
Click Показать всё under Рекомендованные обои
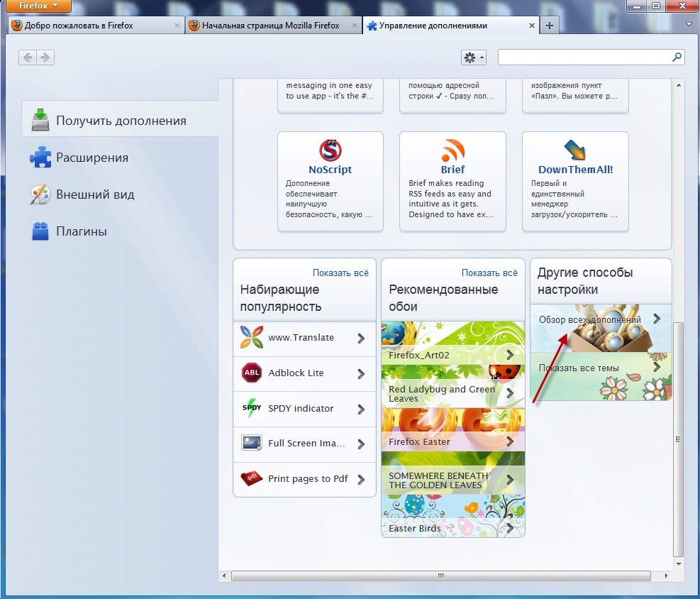point(489,273)
